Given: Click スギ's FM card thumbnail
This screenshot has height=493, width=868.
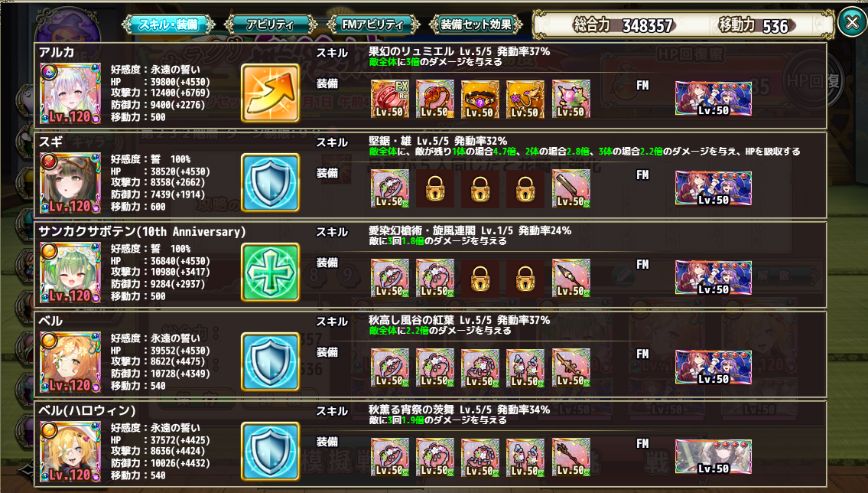Looking at the screenshot, I should [714, 188].
